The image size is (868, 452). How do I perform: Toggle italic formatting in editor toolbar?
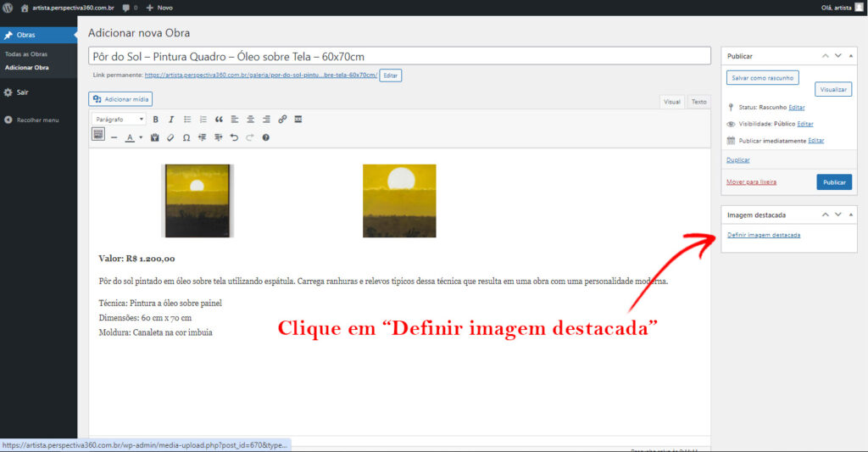[171, 119]
